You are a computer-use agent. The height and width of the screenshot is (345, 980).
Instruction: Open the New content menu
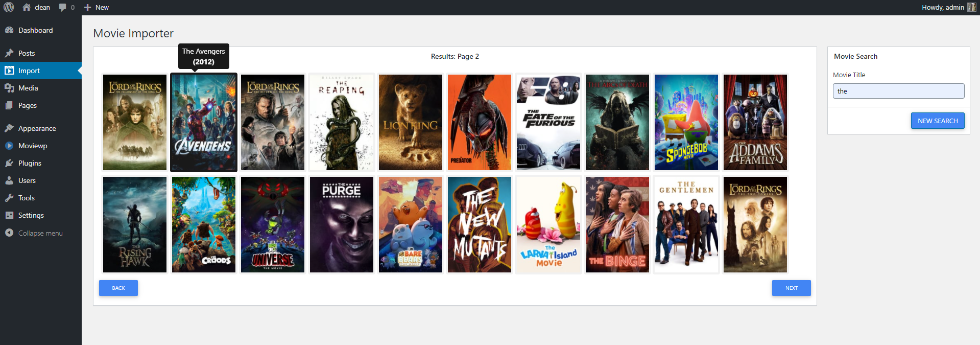(x=97, y=7)
